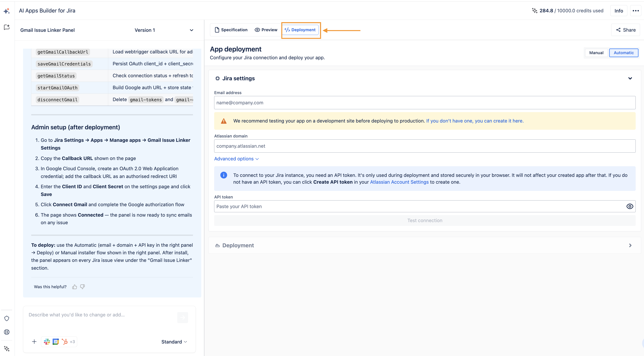
Task: Collapse the Jira settings section
Action: click(630, 78)
